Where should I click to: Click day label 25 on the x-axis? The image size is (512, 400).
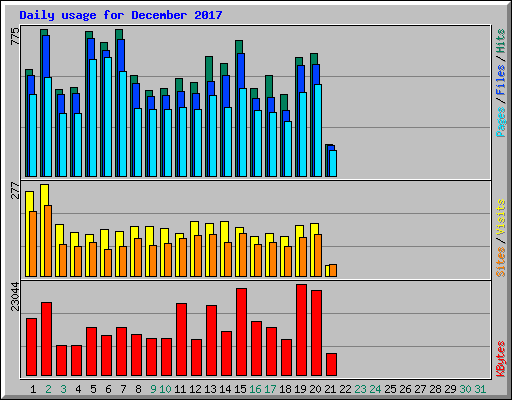(x=390, y=389)
